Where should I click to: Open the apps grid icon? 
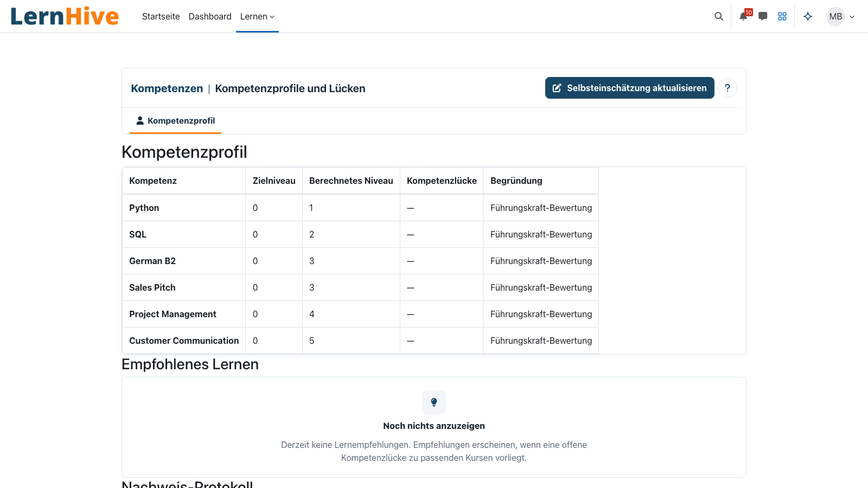[x=782, y=16]
